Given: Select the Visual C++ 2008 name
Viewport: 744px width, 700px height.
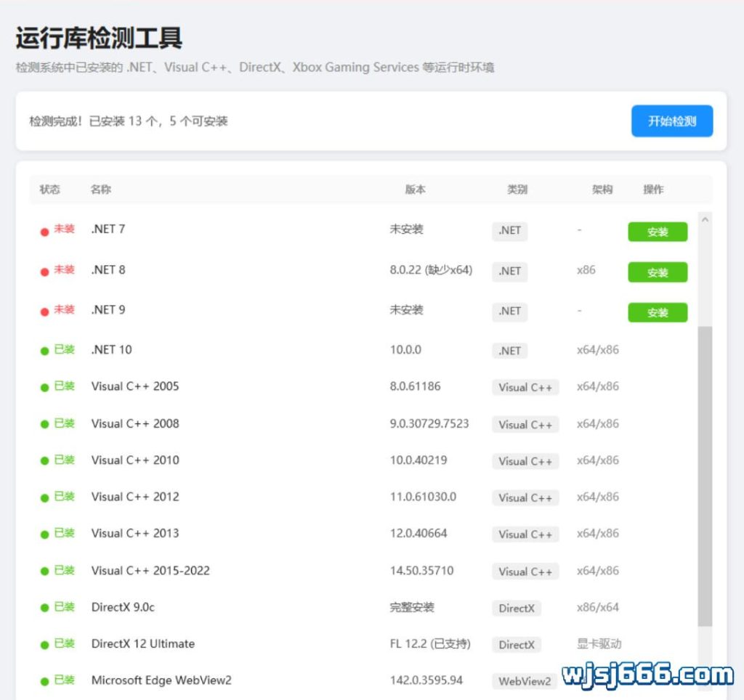Looking at the screenshot, I should click(135, 423).
